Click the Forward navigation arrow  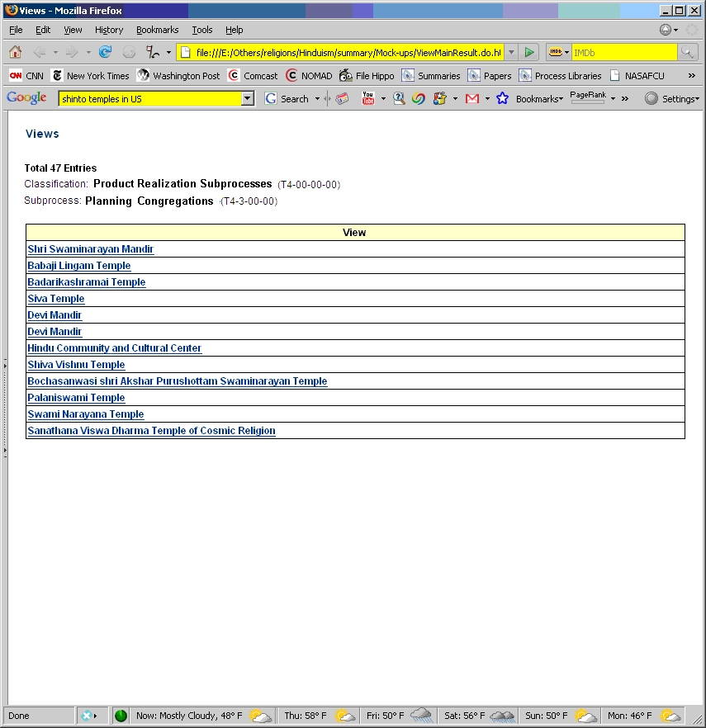tap(72, 52)
